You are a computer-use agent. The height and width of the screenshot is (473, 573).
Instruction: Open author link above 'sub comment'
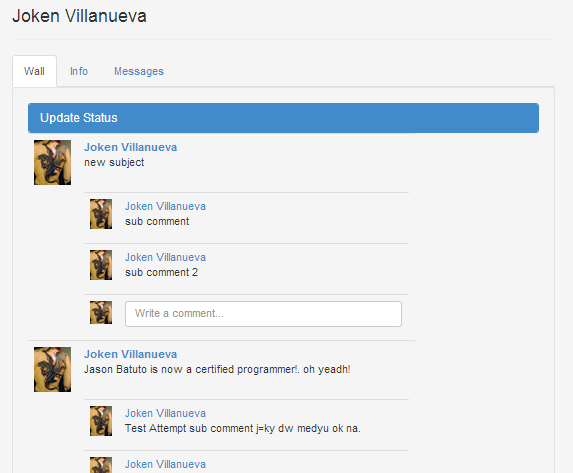pos(165,206)
